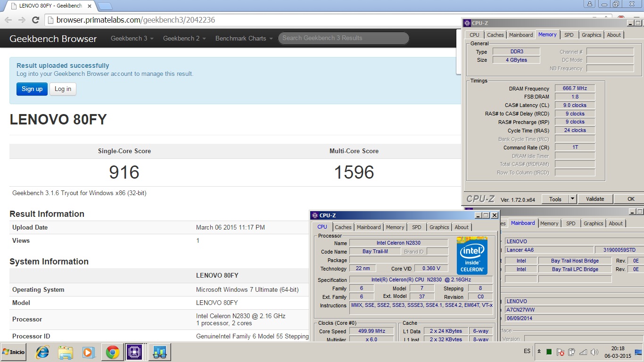
Task: Click the forward navigation arrow
Action: [x=22, y=20]
